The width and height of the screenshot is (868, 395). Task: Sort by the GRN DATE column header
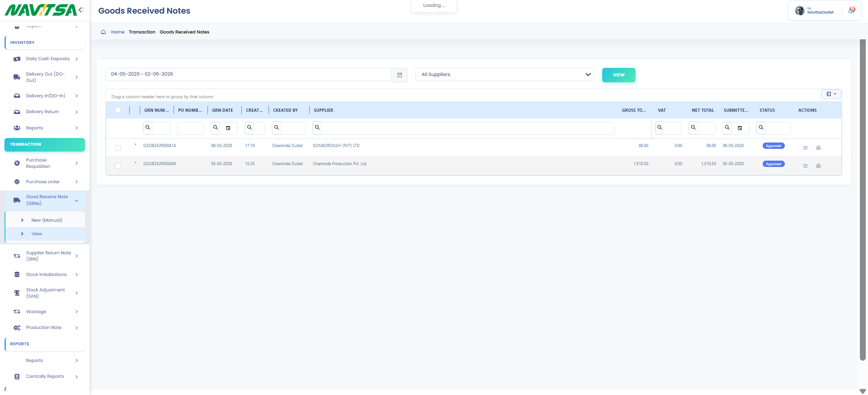point(222,110)
